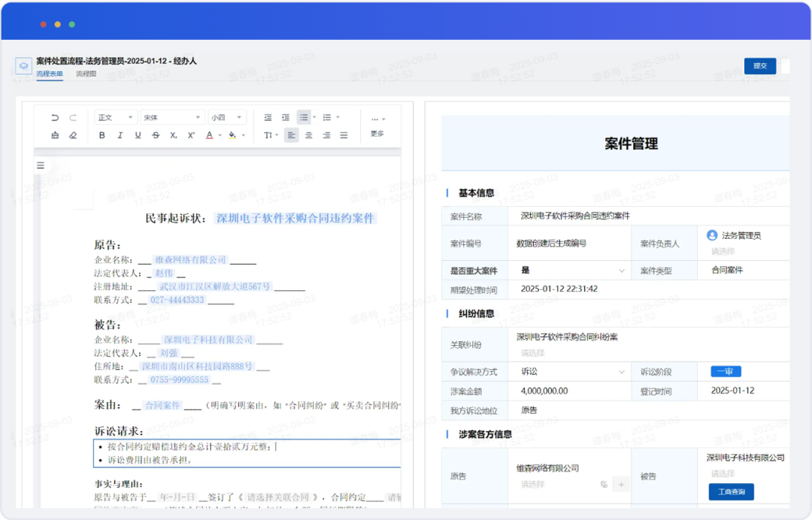The image size is (812, 520).
Task: Open the 小四 font size dropdown
Action: [x=227, y=117]
